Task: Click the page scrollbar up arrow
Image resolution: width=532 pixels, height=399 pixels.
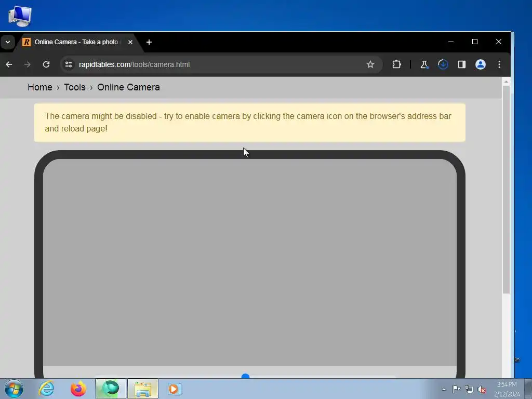Action: point(506,82)
